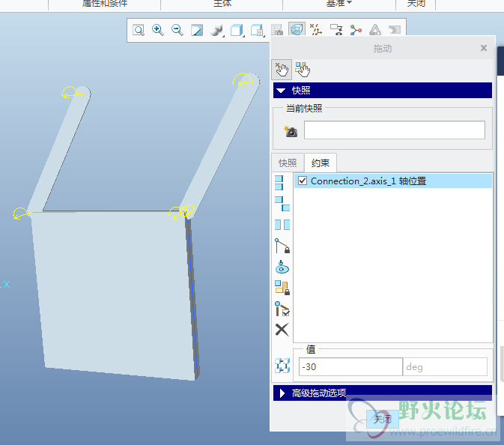The width and height of the screenshot is (504, 445).
Task: Open the View Manager camera table icon
Action: pyautogui.click(x=277, y=30)
